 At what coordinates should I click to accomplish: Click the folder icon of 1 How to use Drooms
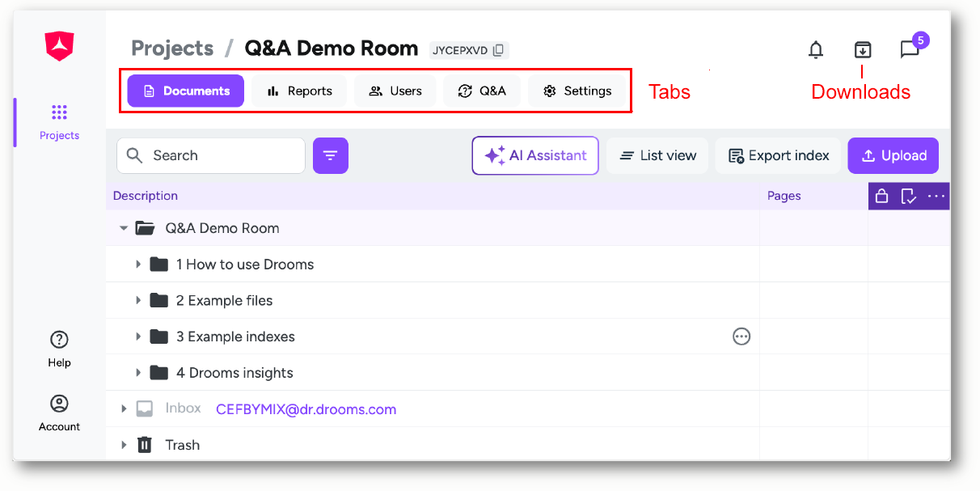[159, 265]
